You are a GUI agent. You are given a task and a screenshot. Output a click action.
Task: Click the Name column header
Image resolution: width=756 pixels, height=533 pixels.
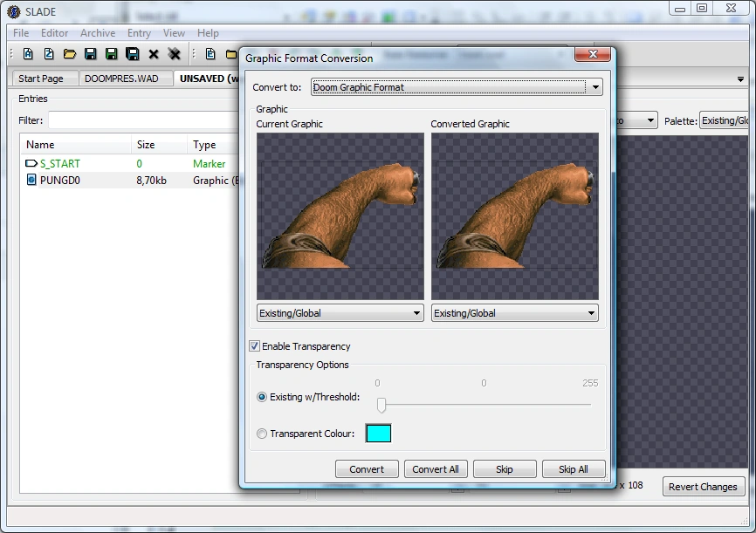tap(76, 145)
